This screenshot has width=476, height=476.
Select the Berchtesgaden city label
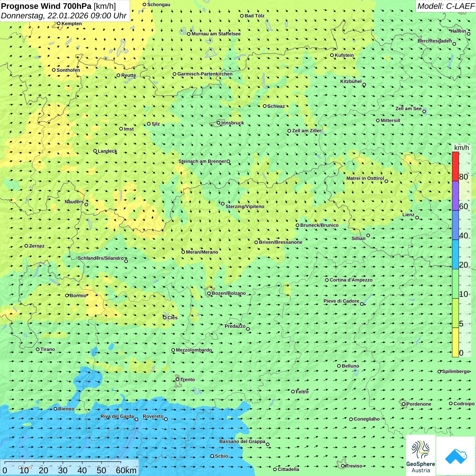[435, 41]
